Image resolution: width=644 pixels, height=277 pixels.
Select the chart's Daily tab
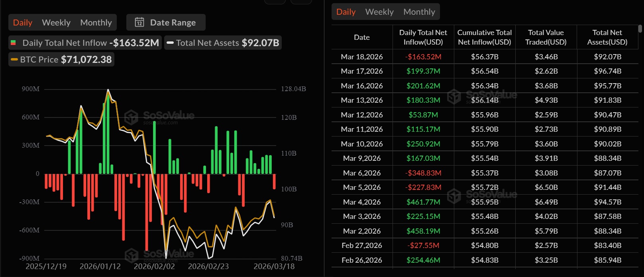coord(23,23)
